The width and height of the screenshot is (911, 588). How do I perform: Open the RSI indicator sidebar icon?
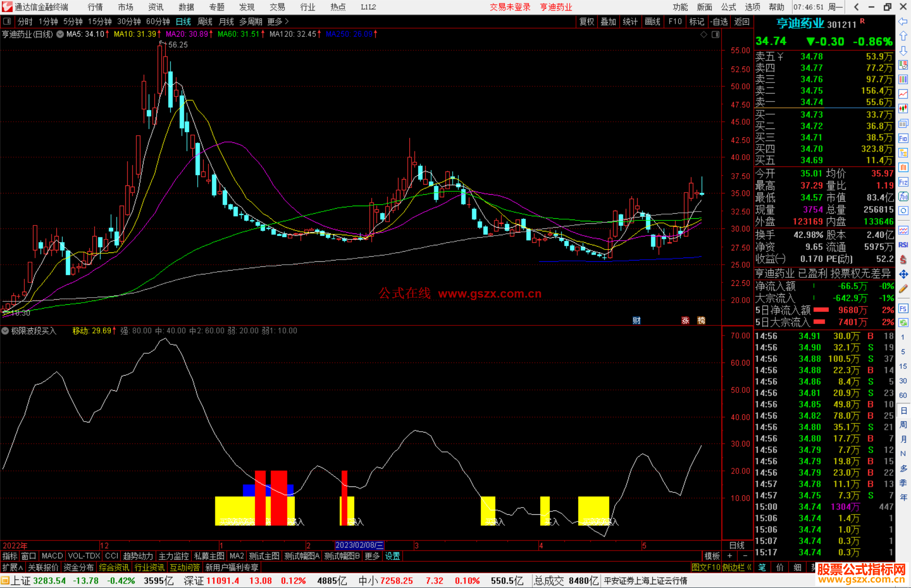click(903, 245)
